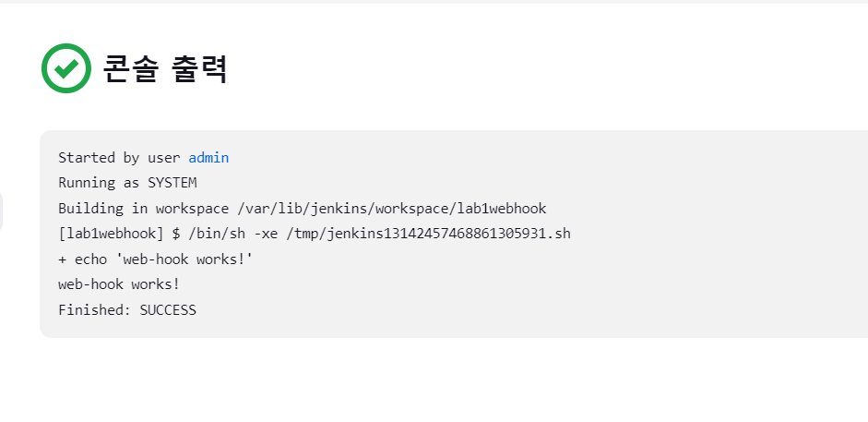Click the Finished: SUCCESS line
Viewport: 868px width, 422px height.
[x=127, y=310]
